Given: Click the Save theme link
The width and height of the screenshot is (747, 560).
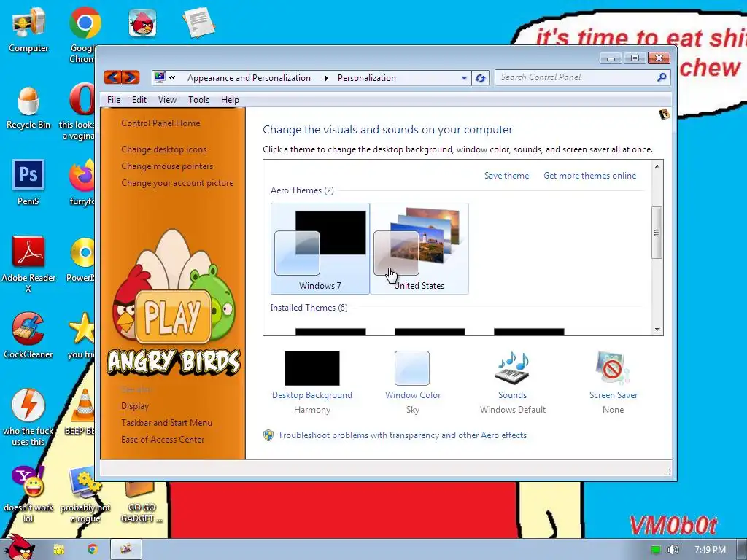Looking at the screenshot, I should [x=506, y=176].
